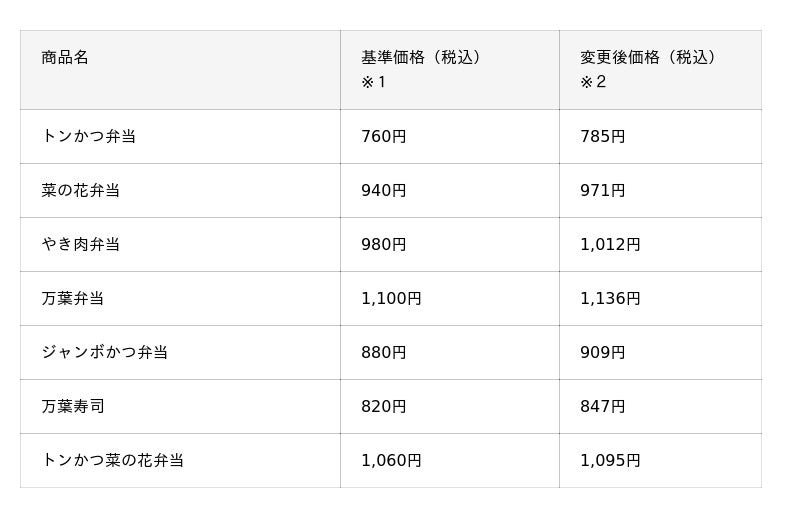Click the 菜の花弁当 product name
This screenshot has width=800, height=518.
81,190
